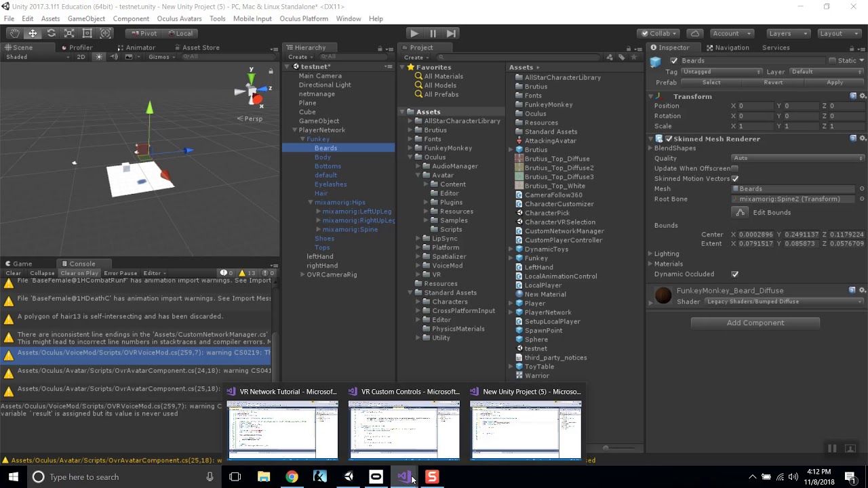868x488 pixels.
Task: Open the GameObject menu
Action: 86,18
